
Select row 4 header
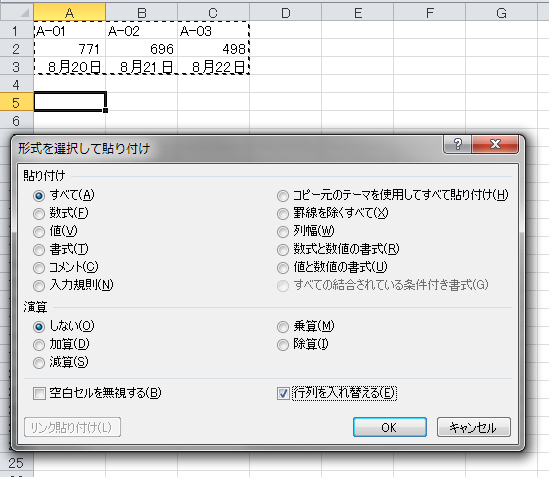click(16, 84)
